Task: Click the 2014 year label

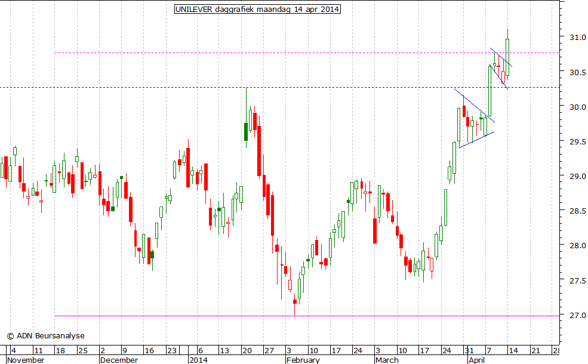Action: click(x=198, y=360)
